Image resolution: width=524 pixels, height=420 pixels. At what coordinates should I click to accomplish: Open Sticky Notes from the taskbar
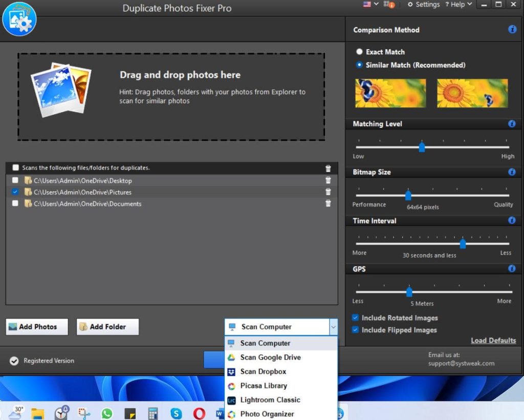tap(130, 414)
